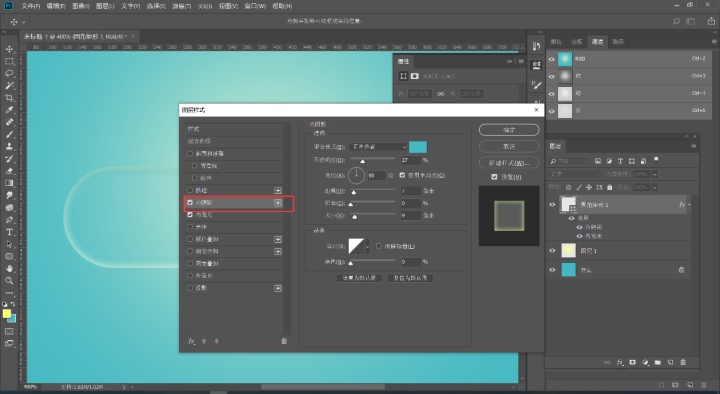Viewport: 720px width, 394px height.
Task: Open the layer opacity dropdown arrow
Action: pyautogui.click(x=655, y=174)
